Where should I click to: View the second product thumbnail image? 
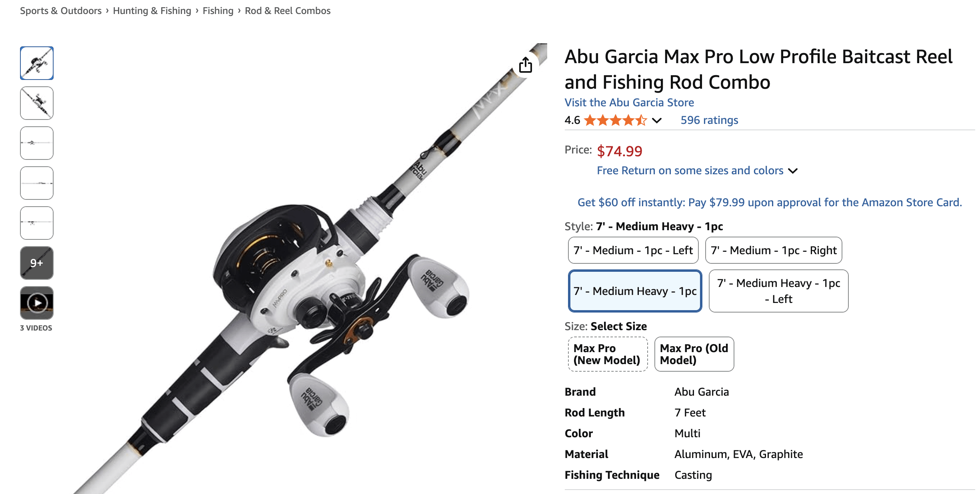pyautogui.click(x=37, y=103)
